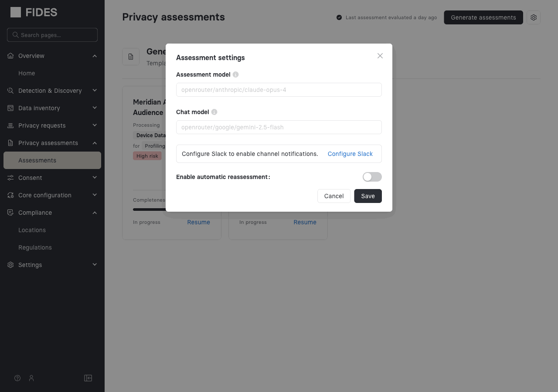Click the Assessment model input field

pyautogui.click(x=279, y=90)
